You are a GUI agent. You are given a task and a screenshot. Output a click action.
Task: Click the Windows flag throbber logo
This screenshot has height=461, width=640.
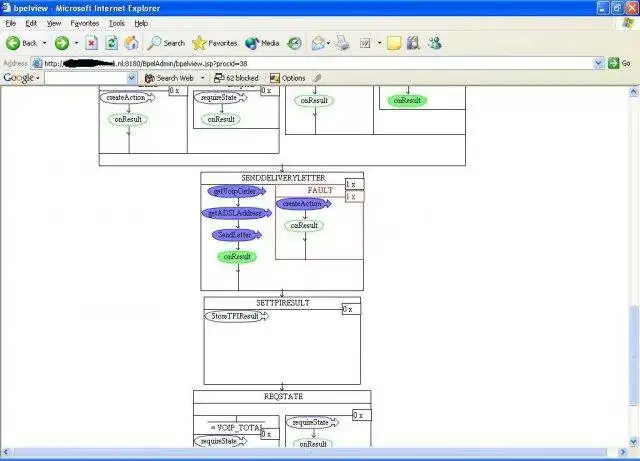pyautogui.click(x=629, y=23)
